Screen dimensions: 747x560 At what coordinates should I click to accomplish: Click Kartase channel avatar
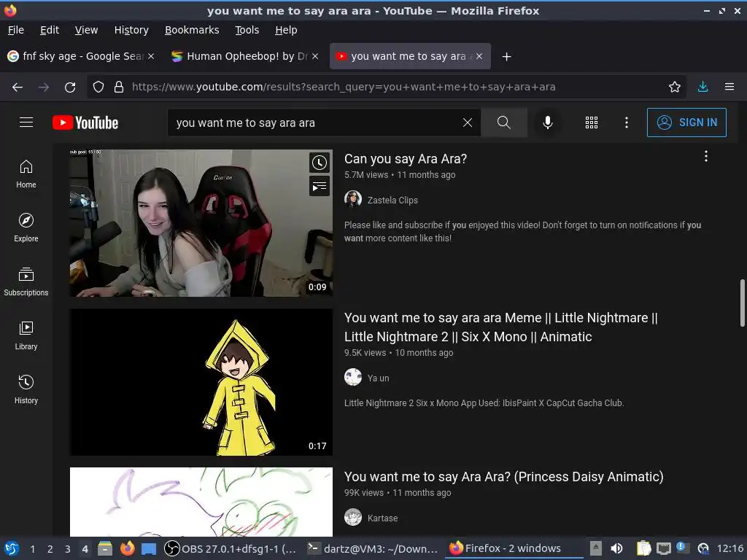point(353,517)
